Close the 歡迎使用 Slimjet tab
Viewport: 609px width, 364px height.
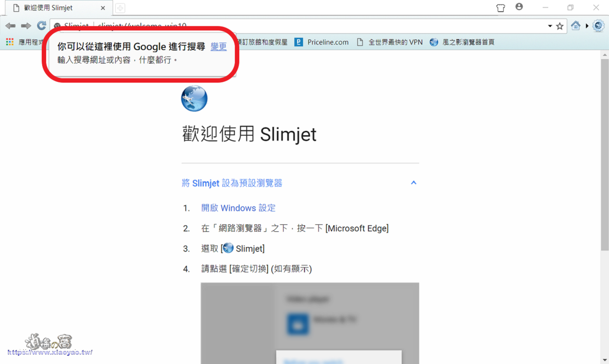[x=103, y=8]
